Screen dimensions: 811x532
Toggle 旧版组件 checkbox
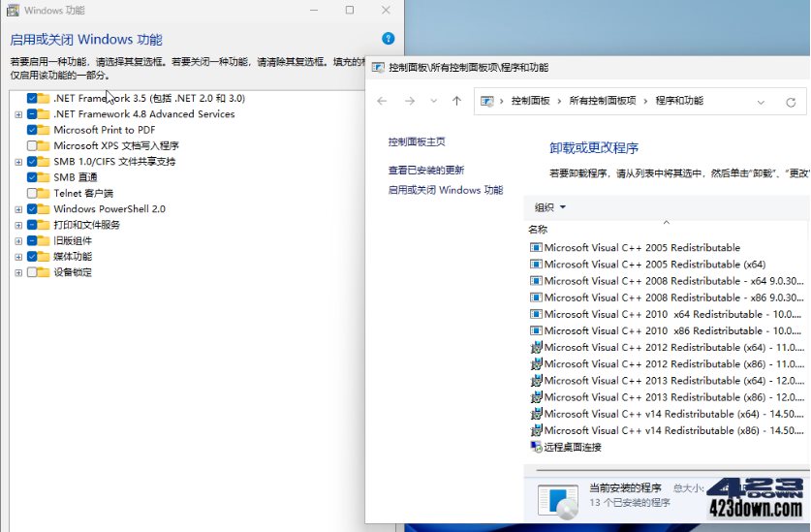(32, 240)
